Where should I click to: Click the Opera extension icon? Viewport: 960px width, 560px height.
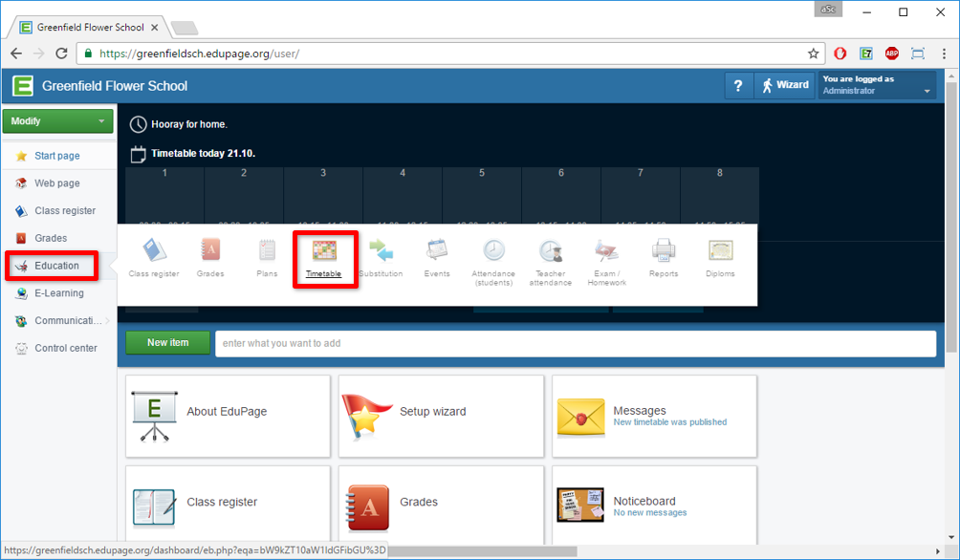(x=840, y=54)
